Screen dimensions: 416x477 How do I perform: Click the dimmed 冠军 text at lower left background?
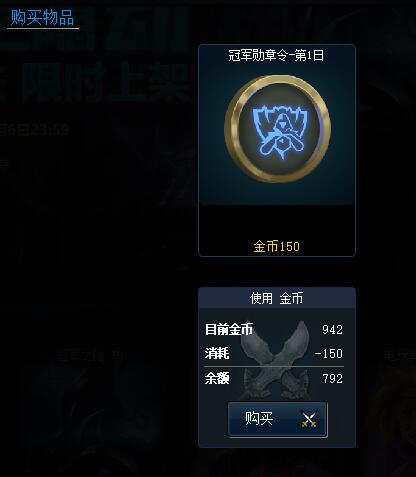pos(69,356)
